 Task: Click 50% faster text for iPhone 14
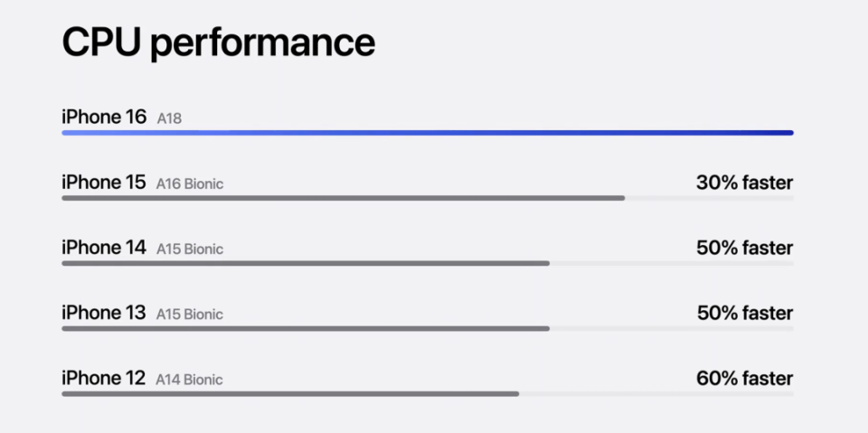(x=744, y=248)
